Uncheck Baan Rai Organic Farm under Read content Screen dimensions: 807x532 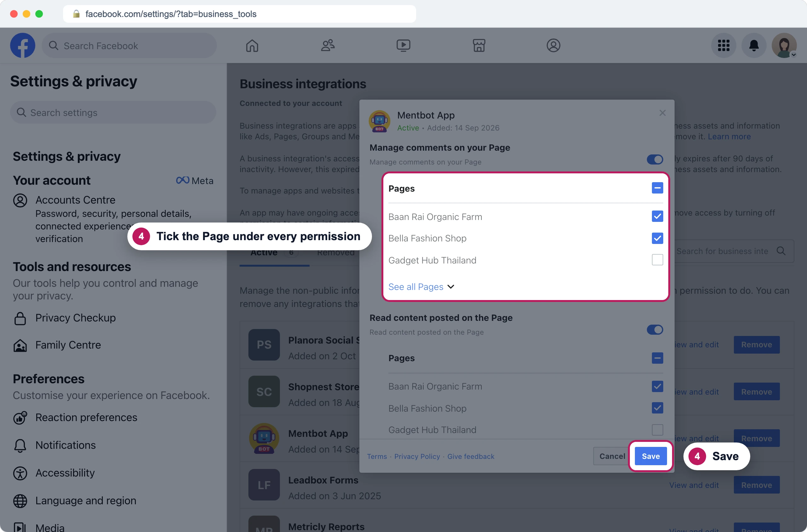[x=657, y=386]
